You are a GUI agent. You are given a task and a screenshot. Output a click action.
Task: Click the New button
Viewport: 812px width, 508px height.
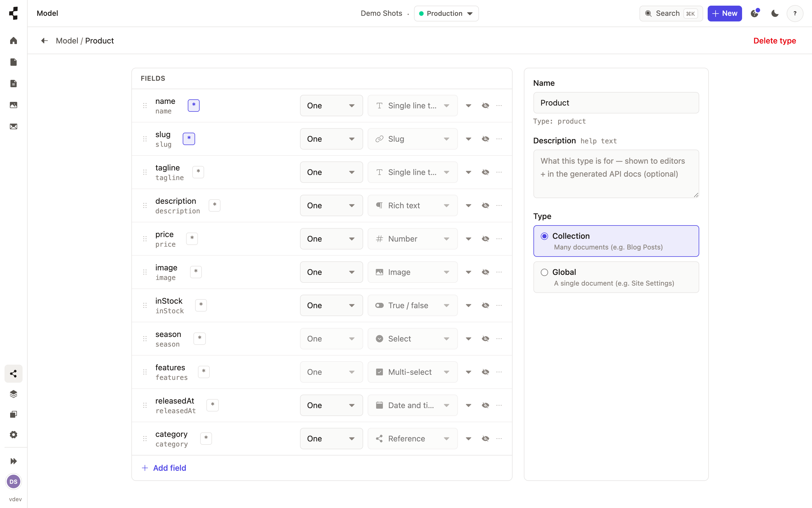(724, 14)
